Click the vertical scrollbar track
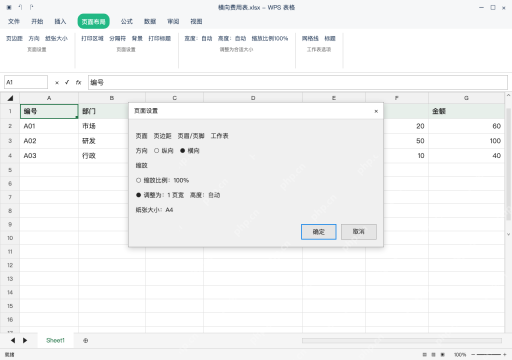Viewport: 512px width, 360px height. [x=508, y=165]
